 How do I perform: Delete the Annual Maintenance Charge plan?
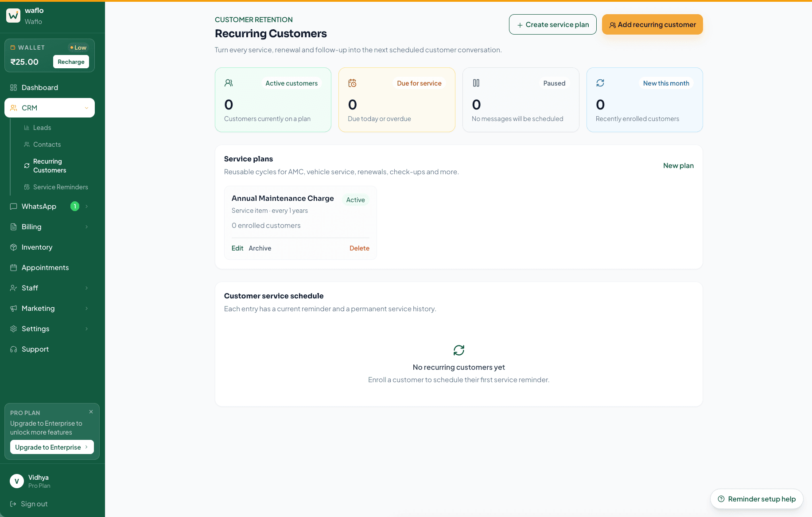(x=359, y=248)
